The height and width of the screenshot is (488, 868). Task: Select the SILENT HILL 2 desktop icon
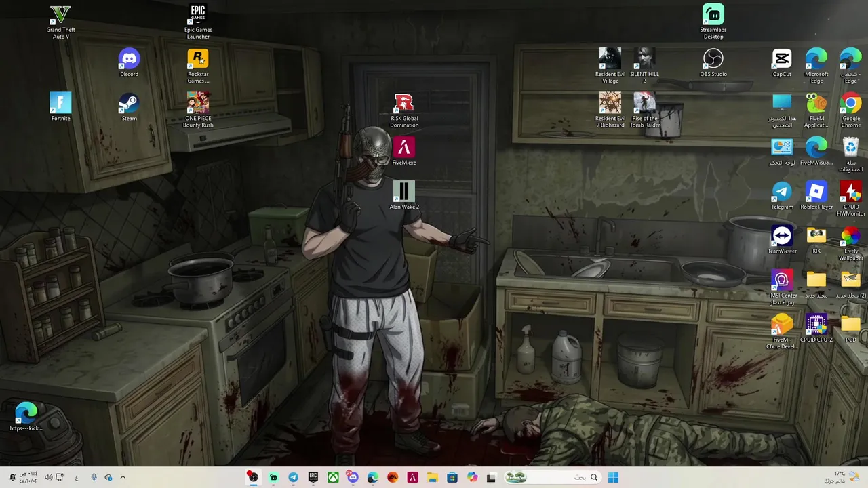point(644,66)
